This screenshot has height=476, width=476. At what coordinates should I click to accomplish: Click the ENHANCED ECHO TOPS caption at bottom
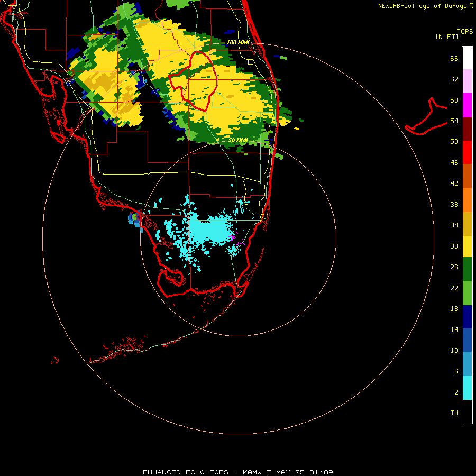pyautogui.click(x=186, y=472)
